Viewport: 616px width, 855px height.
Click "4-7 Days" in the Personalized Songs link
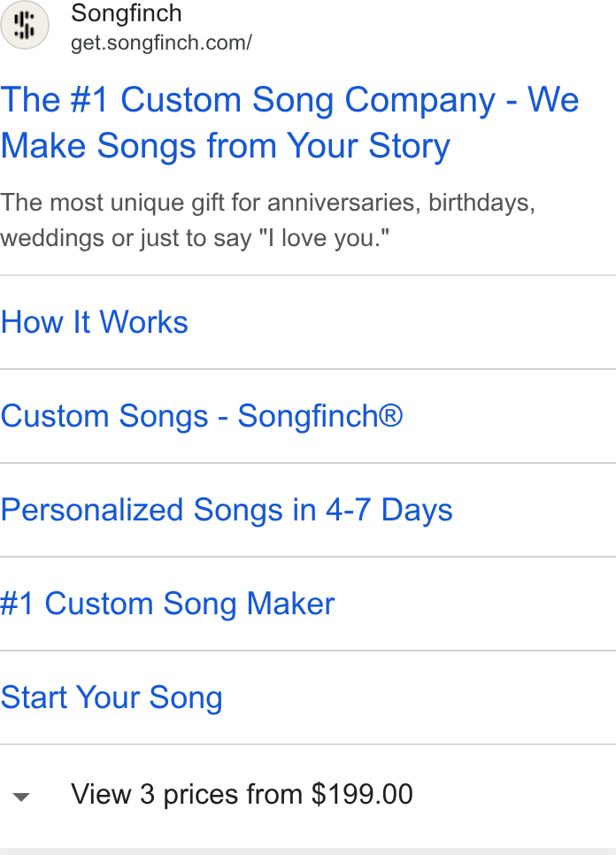tap(389, 511)
